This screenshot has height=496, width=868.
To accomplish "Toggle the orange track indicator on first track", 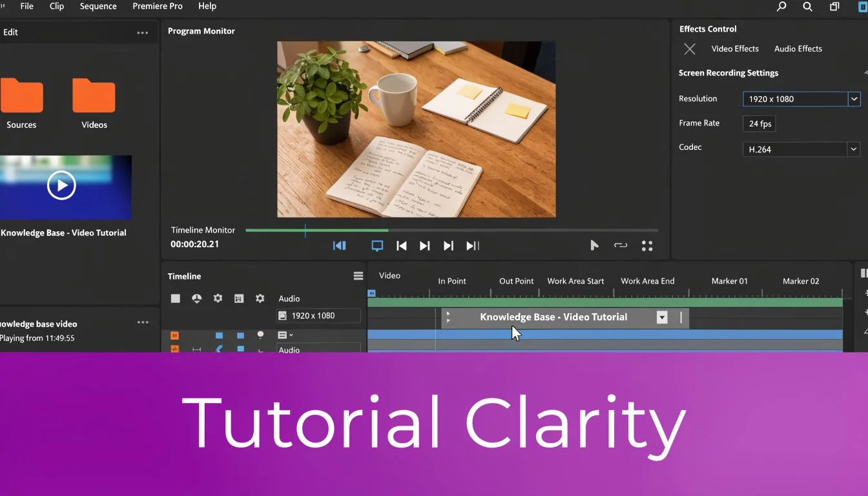I will tap(174, 335).
